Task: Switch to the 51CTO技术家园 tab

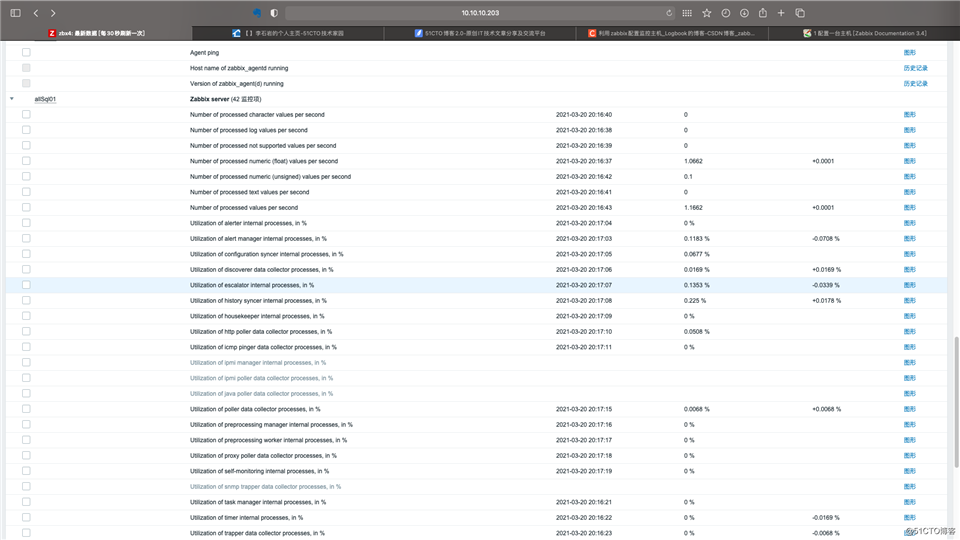Action: pos(288,33)
